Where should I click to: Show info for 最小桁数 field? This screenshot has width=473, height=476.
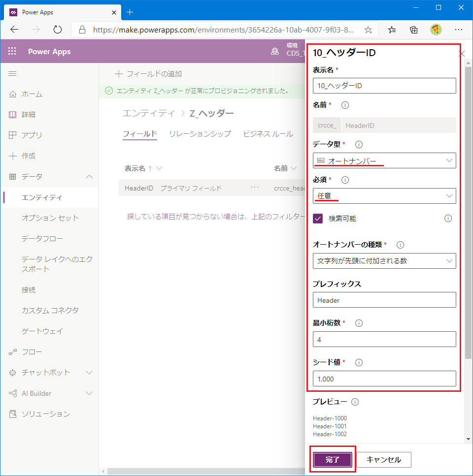359,323
